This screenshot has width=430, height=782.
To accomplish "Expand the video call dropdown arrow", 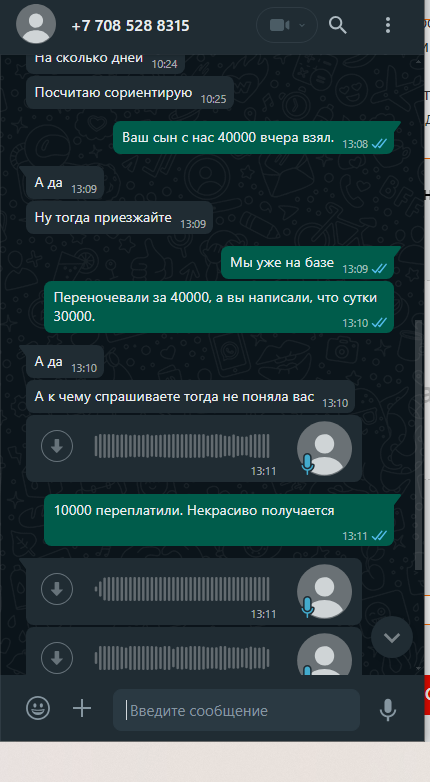I will click(x=301, y=25).
